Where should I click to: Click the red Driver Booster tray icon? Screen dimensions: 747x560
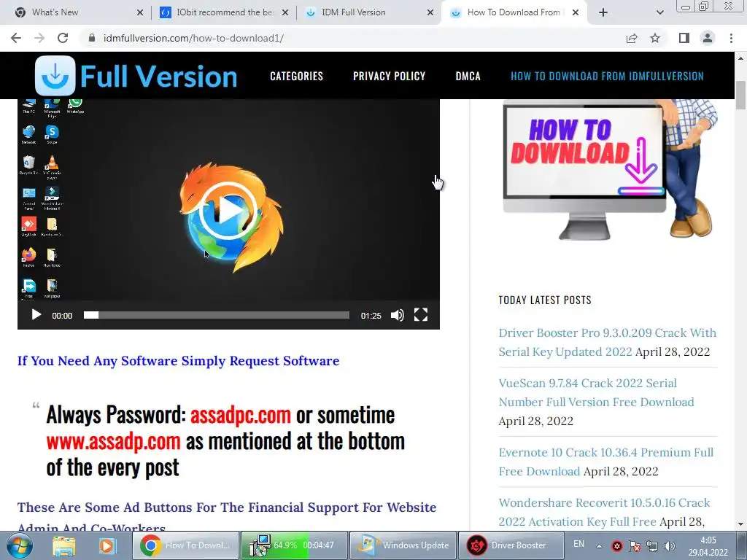pyautogui.click(x=617, y=546)
